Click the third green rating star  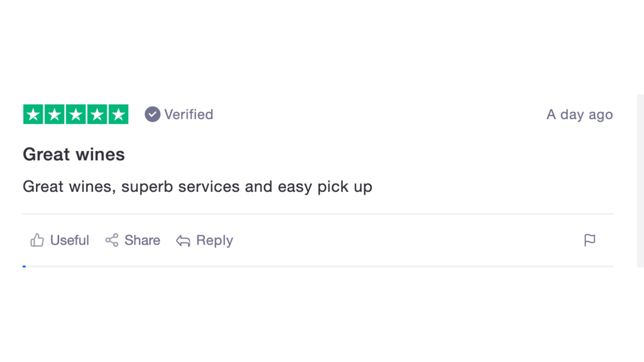coord(76,114)
